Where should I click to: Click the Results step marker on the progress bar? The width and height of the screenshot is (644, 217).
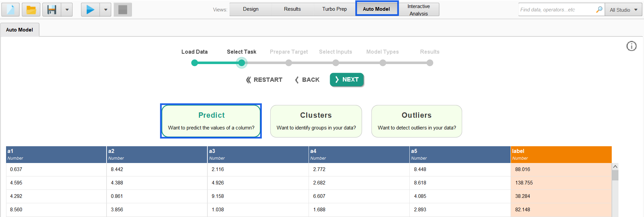coord(430,63)
